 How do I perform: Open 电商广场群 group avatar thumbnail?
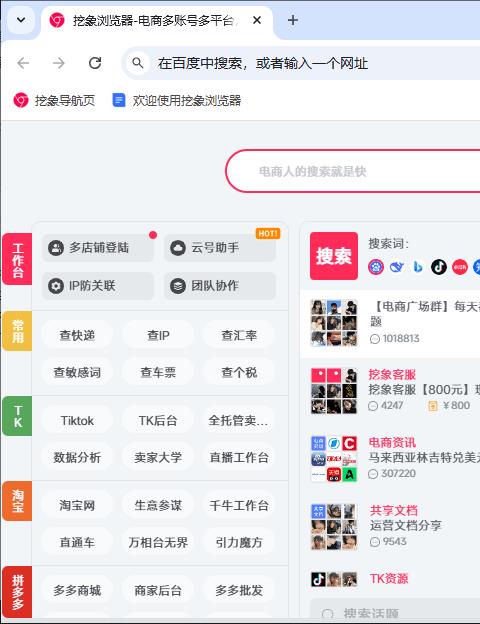(x=334, y=323)
